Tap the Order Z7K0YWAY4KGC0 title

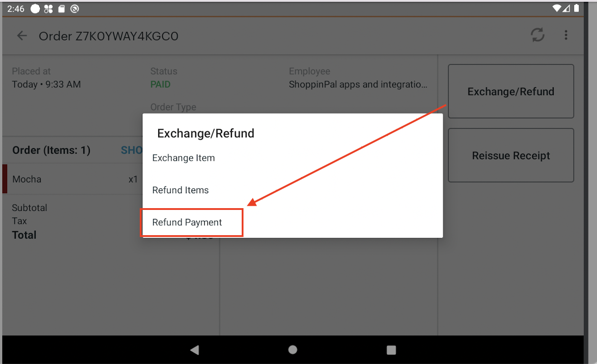108,36
